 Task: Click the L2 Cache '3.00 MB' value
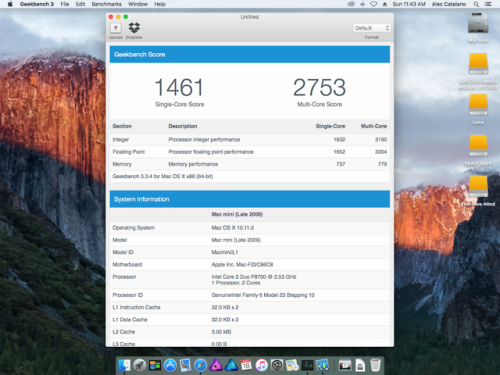pyautogui.click(x=221, y=332)
